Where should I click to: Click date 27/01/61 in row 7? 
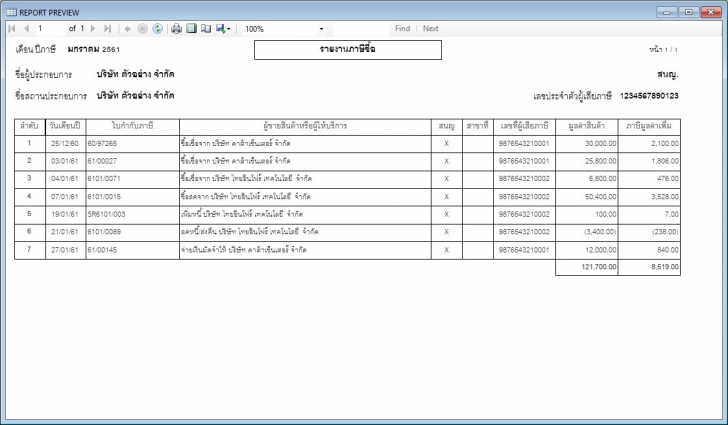[65, 250]
